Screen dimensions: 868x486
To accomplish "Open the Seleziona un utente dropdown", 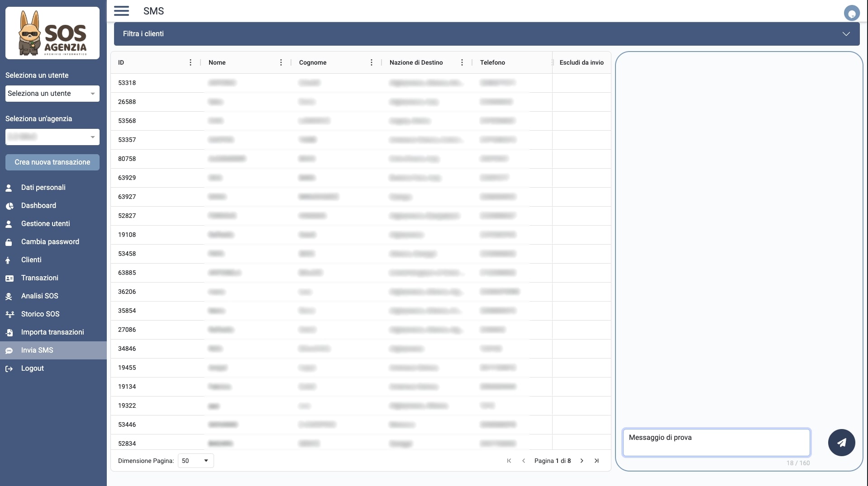I will 52,94.
